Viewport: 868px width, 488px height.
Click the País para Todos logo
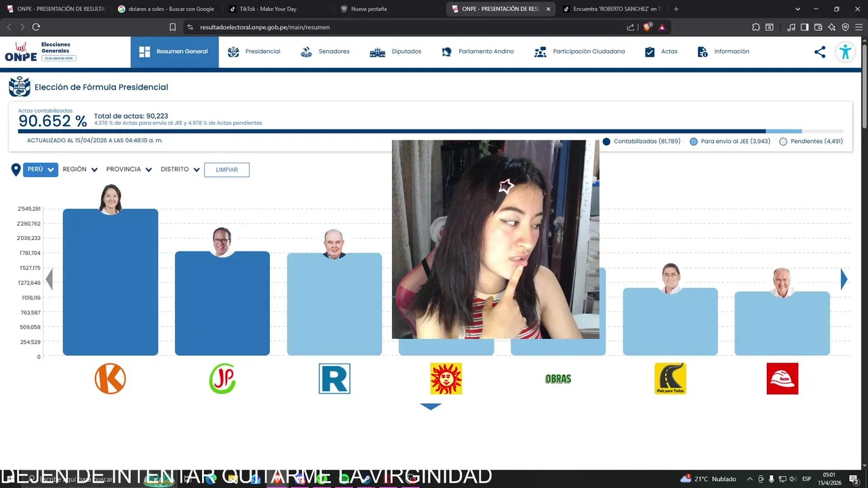pyautogui.click(x=670, y=378)
